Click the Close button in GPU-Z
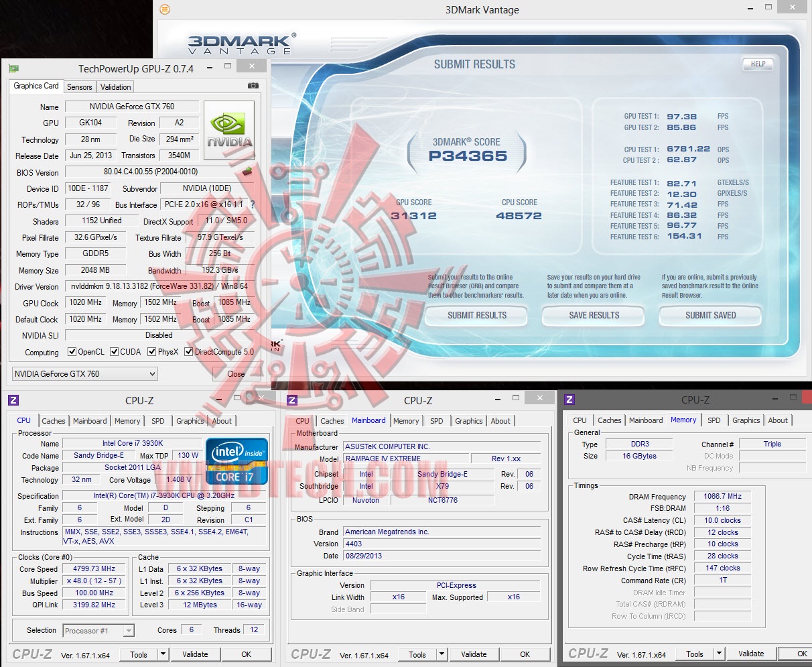The height and width of the screenshot is (667, 812). tap(236, 373)
